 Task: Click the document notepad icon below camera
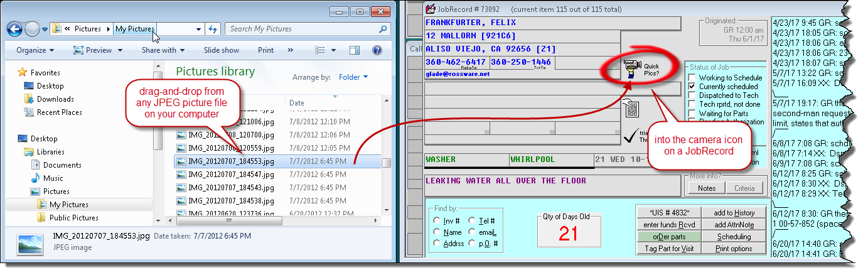tap(631, 109)
